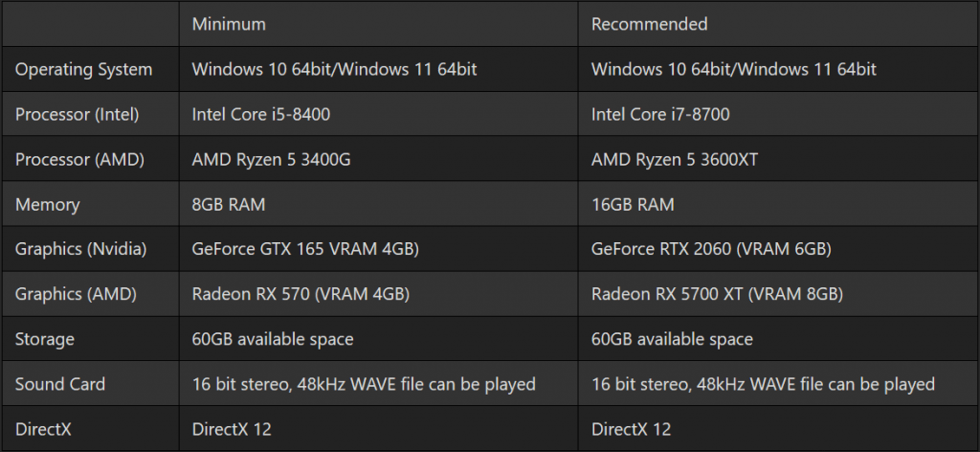Select the AMD Ryzen 5 3400G cell

(272, 159)
